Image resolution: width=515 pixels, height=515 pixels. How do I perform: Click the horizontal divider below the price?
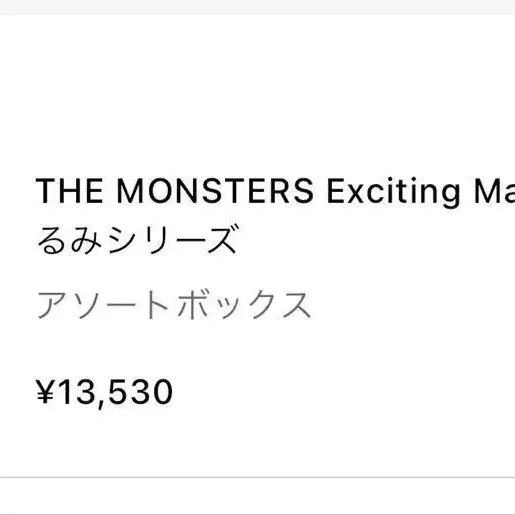[257, 477]
